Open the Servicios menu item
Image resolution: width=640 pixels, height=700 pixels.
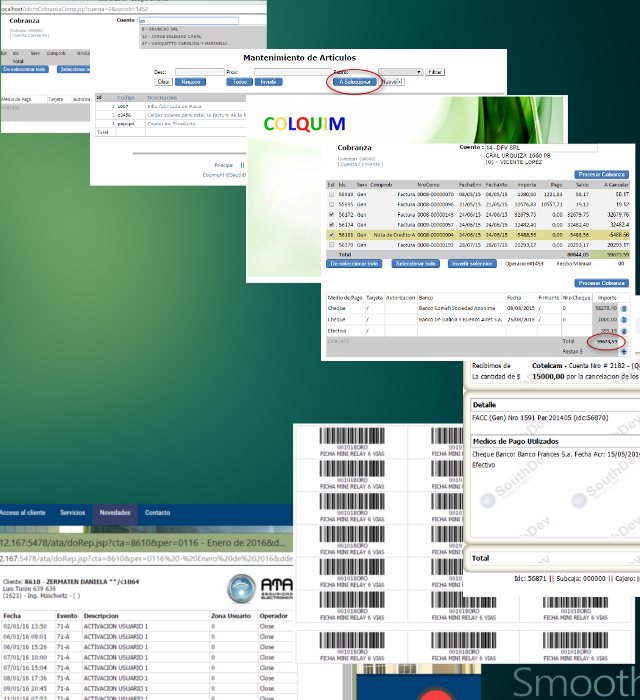[72, 512]
